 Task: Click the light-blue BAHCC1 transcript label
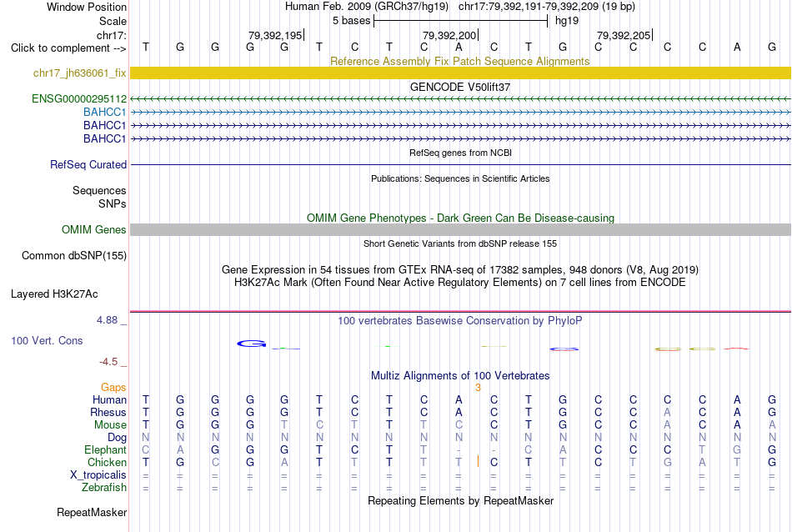(x=104, y=113)
